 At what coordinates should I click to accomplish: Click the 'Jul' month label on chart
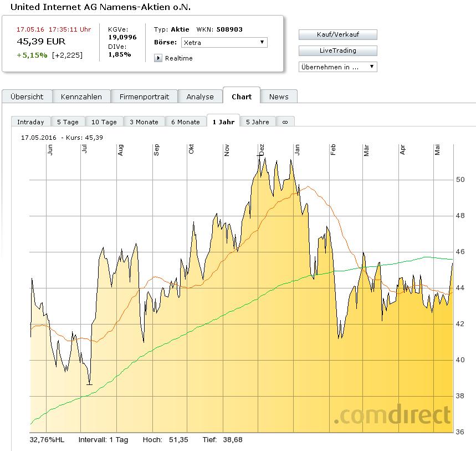point(84,149)
